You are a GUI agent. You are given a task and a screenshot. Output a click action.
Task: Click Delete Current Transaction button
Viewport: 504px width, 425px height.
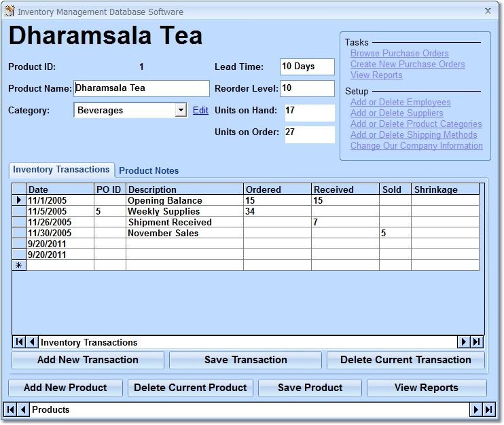click(406, 360)
